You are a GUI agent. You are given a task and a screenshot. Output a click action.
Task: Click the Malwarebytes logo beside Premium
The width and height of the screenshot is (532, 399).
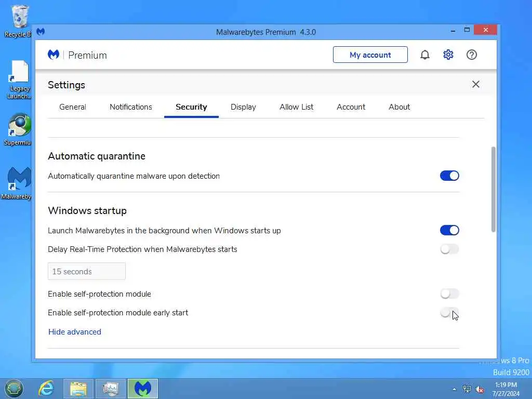click(54, 55)
